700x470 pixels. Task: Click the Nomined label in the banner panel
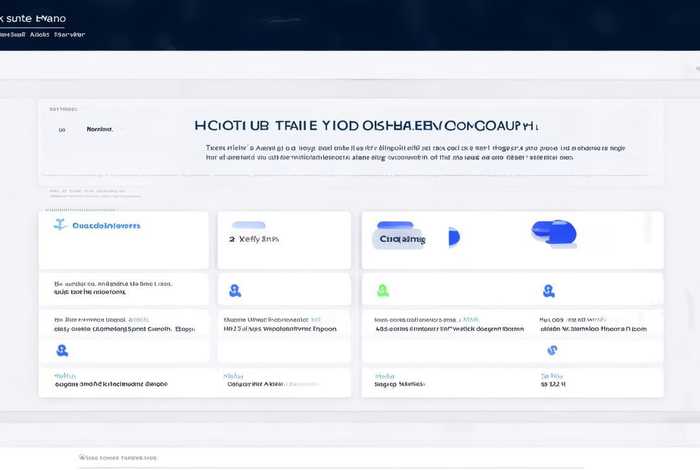(x=100, y=129)
